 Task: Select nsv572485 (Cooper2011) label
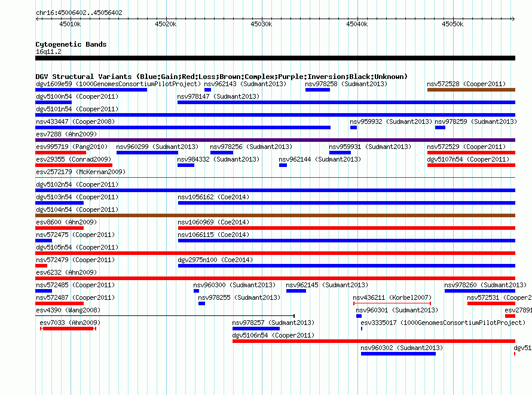75,285
